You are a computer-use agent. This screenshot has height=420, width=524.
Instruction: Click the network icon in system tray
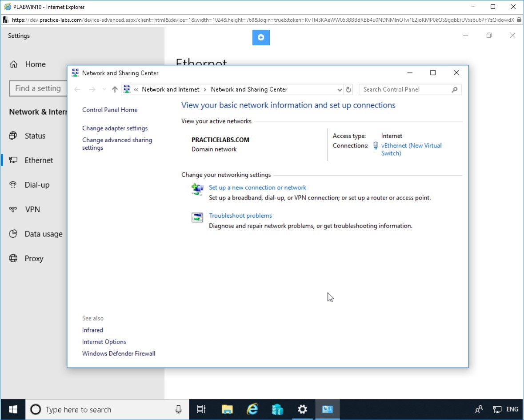tap(497, 409)
